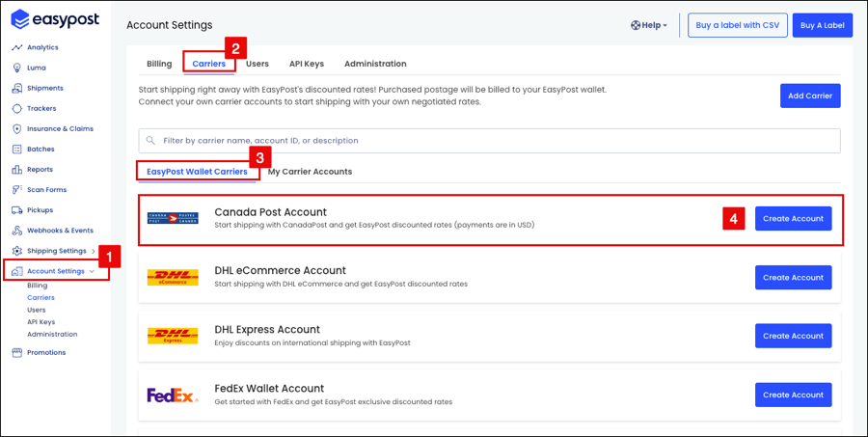
Task: Click the Insurance & Claims shield icon
Action: point(16,128)
